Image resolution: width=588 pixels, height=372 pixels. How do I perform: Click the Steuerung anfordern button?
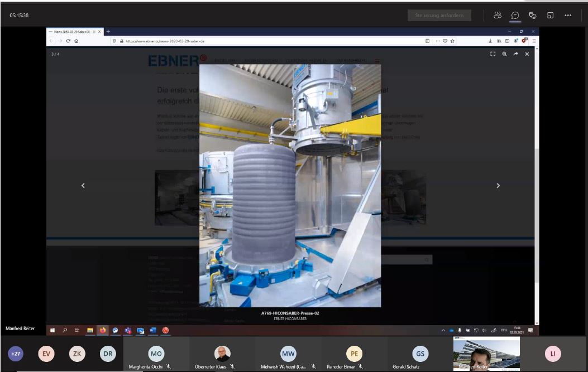(439, 16)
